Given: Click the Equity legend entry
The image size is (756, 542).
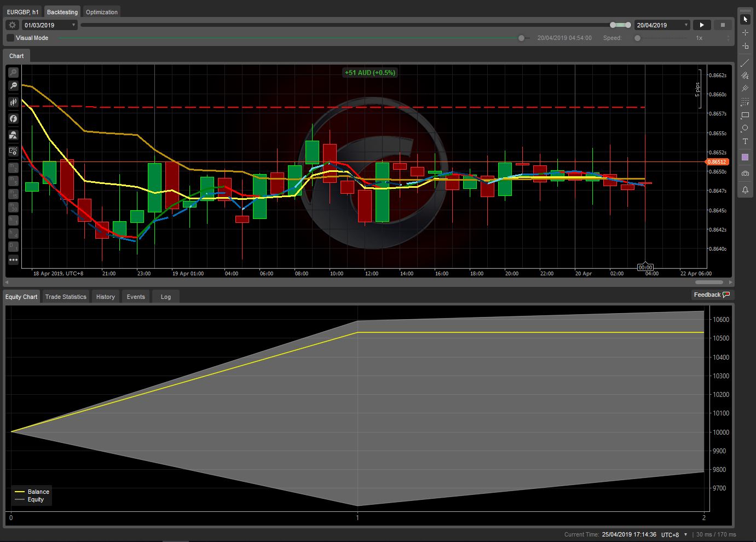Looking at the screenshot, I should click(x=30, y=499).
